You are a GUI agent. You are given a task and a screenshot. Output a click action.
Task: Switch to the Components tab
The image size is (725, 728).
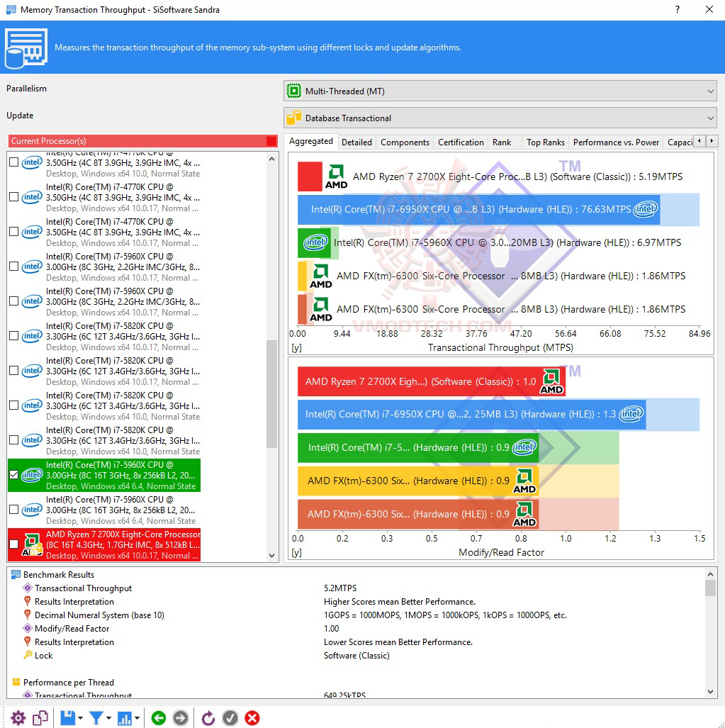click(405, 142)
